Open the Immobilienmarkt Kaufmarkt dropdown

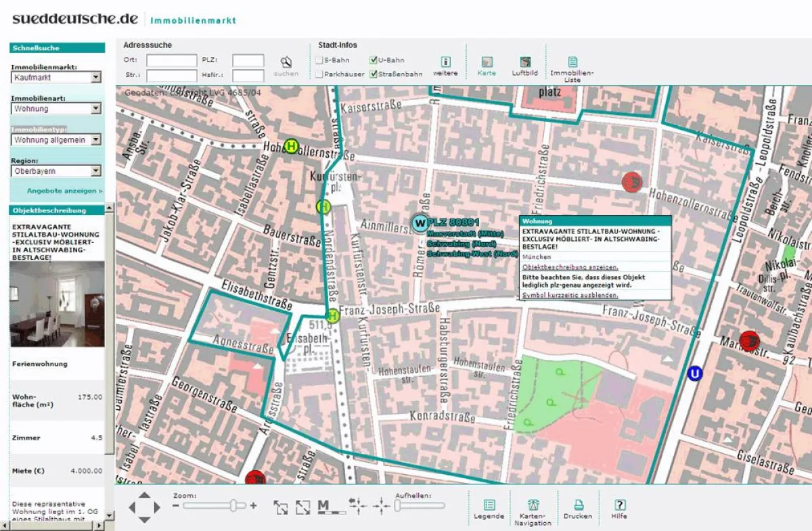(x=95, y=78)
